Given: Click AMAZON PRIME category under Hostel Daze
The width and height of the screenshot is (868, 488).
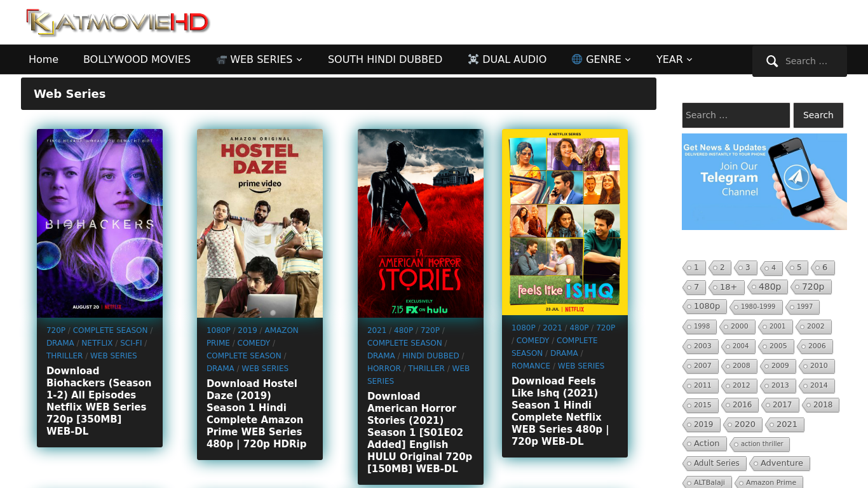Looking at the screenshot, I should point(252,337).
